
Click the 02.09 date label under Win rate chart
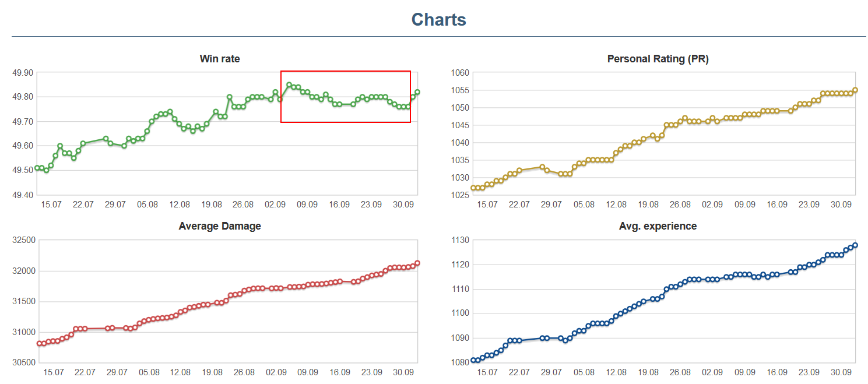click(276, 205)
